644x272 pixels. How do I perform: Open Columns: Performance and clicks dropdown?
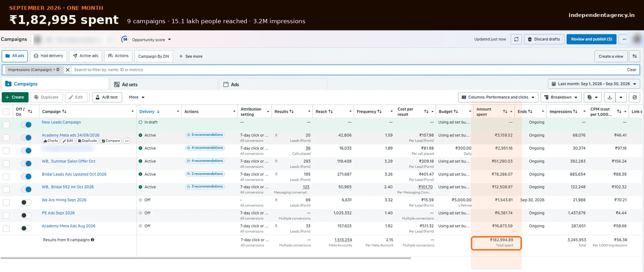coord(498,97)
